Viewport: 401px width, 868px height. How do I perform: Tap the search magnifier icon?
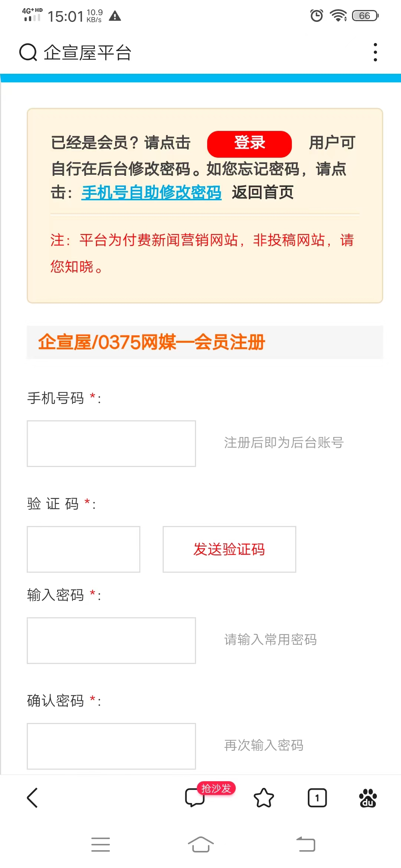point(28,52)
